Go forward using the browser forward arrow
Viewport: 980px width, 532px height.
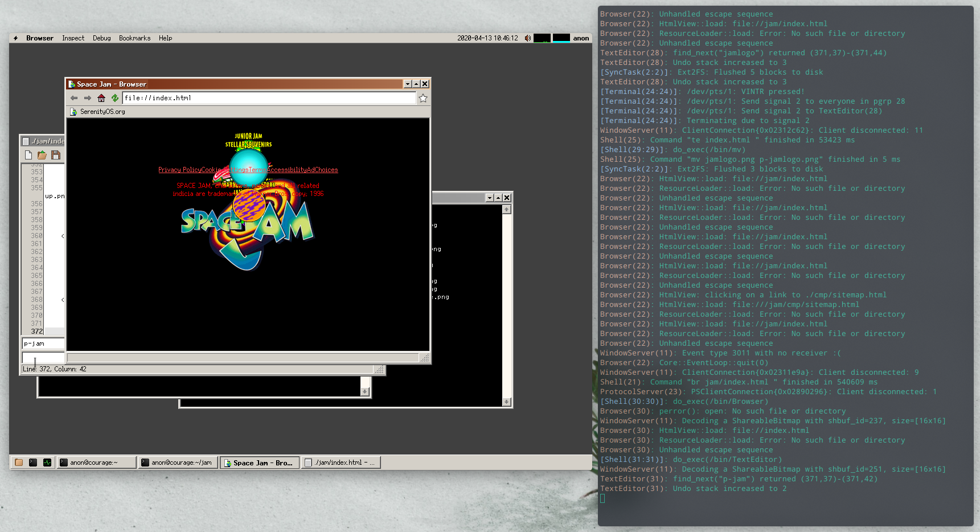(x=87, y=97)
